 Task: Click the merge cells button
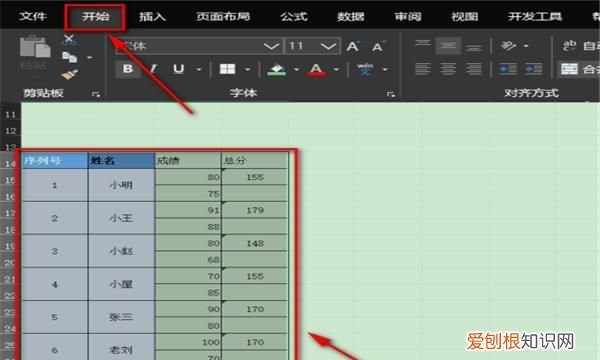point(579,69)
